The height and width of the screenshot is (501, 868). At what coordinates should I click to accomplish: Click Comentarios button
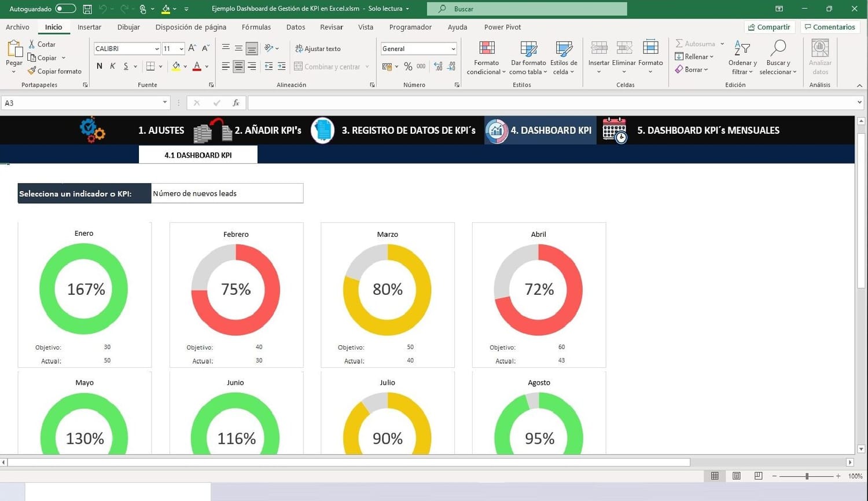(x=829, y=27)
